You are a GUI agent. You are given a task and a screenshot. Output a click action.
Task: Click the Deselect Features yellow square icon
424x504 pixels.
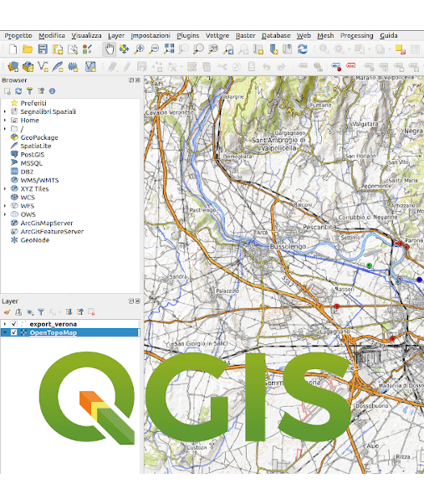400,49
